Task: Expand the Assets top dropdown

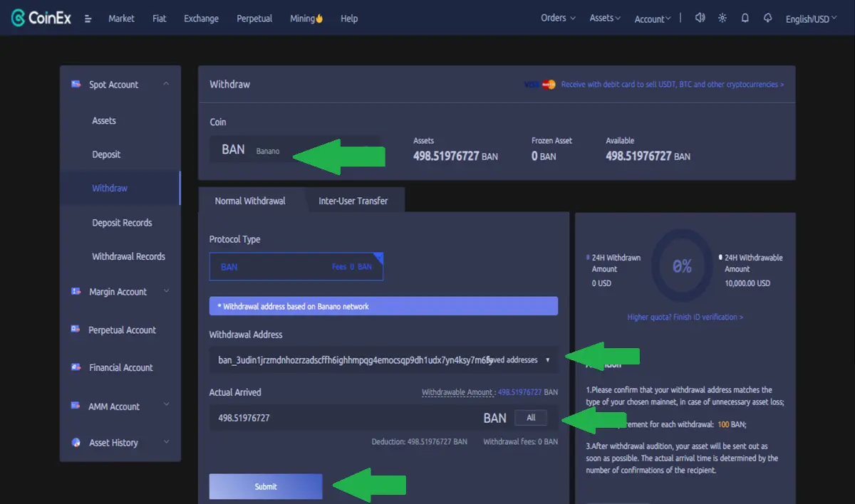Action: tap(605, 18)
